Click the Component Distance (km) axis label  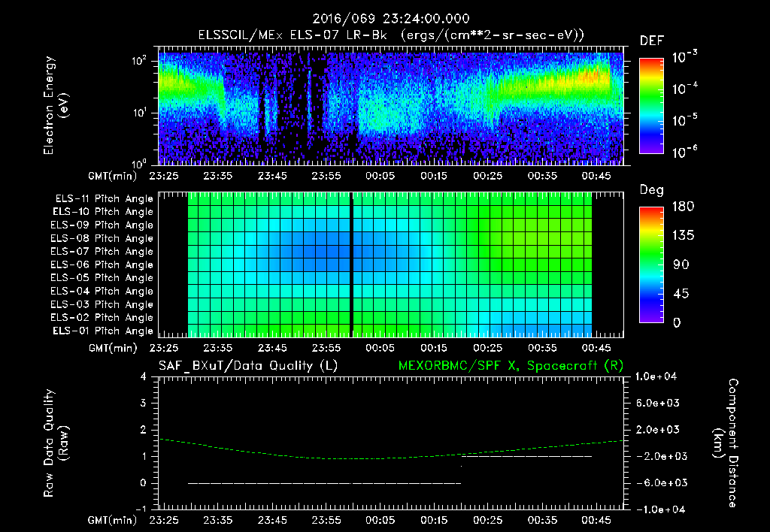point(725,443)
